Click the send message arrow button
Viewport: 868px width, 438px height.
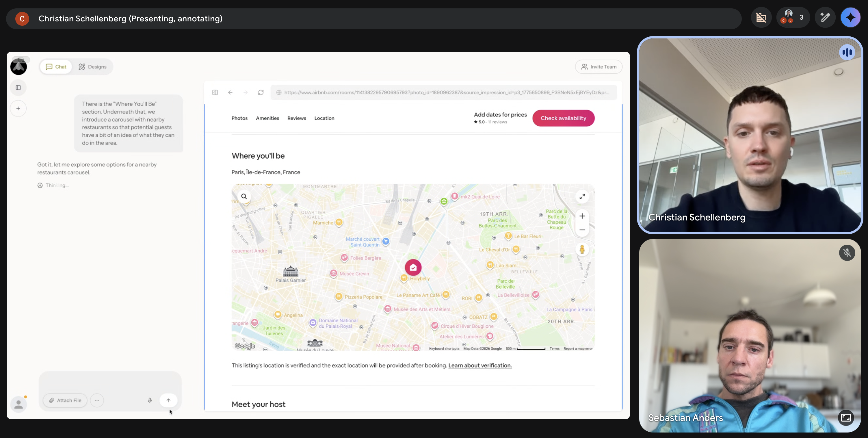coord(168,400)
